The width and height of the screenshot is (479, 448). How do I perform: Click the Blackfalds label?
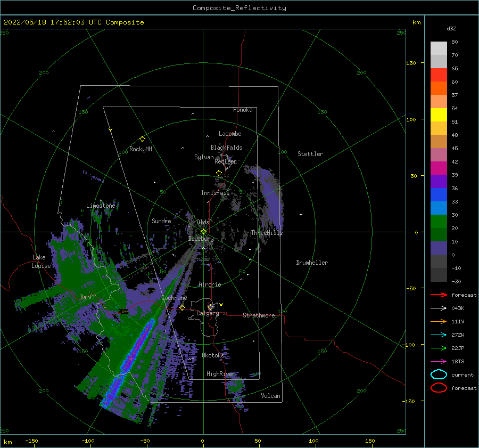[226, 148]
